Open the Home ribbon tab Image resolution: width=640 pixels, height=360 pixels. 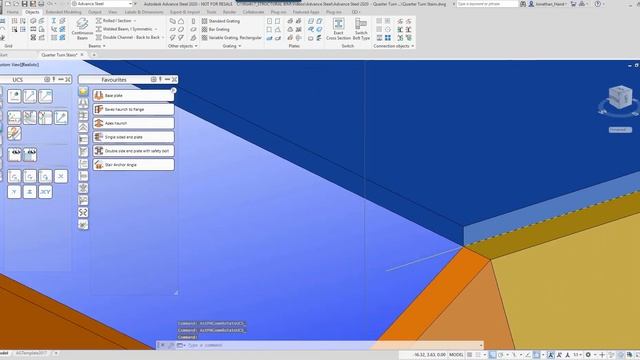13,12
